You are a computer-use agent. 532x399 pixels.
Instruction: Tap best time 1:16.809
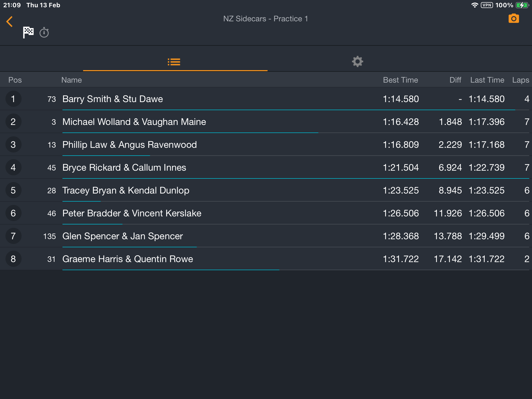pos(401,145)
